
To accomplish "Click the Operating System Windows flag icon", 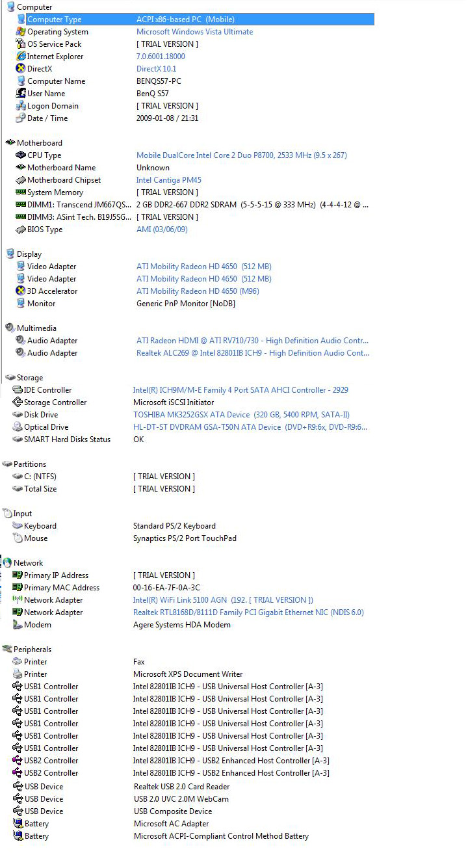I will pos(21,32).
